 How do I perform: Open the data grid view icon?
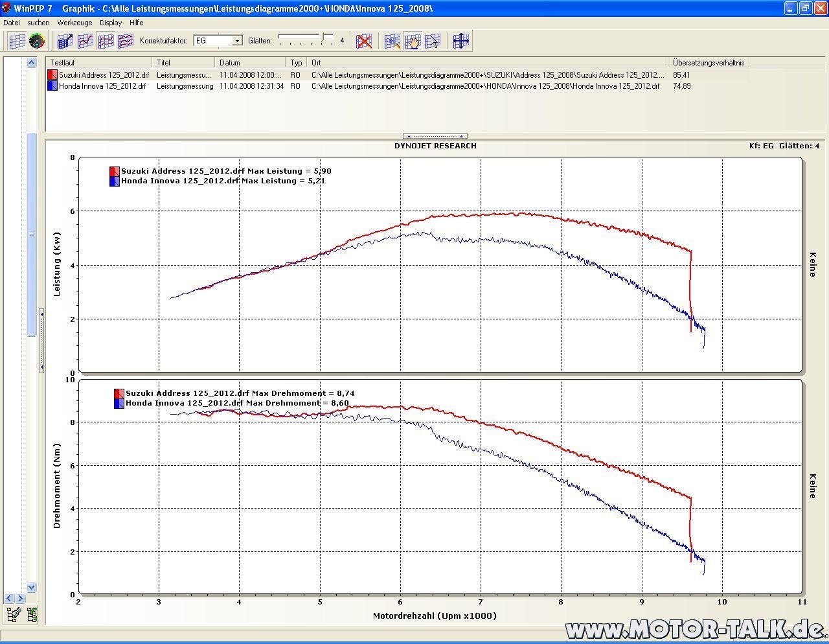(17, 41)
